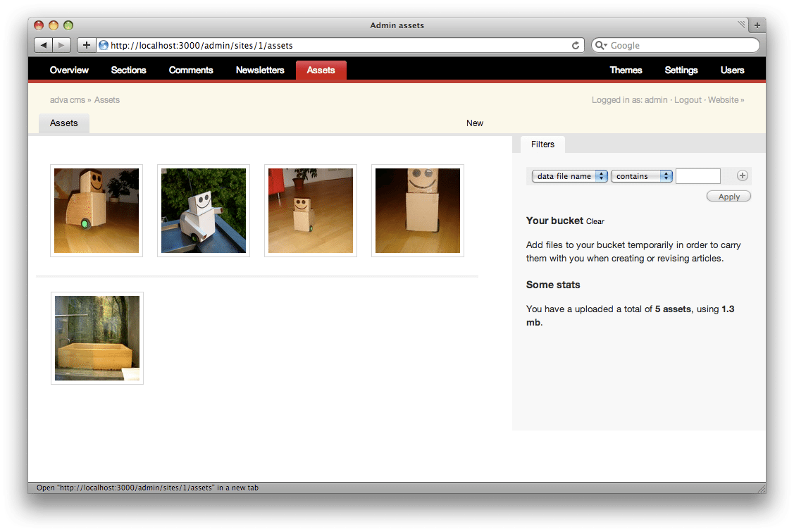Select the wooden bathtub forest thumbnail
The width and height of the screenshot is (794, 532).
pyautogui.click(x=97, y=338)
